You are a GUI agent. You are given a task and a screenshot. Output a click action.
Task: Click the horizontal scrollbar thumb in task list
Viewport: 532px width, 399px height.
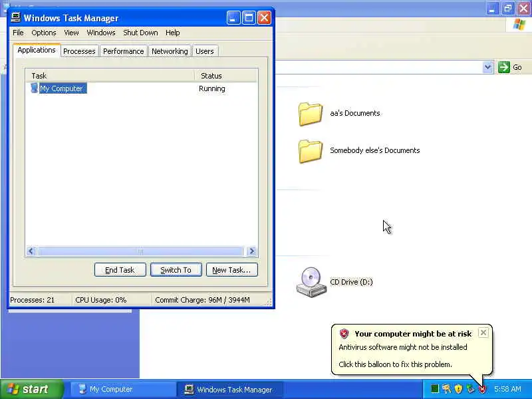pyautogui.click(x=140, y=251)
